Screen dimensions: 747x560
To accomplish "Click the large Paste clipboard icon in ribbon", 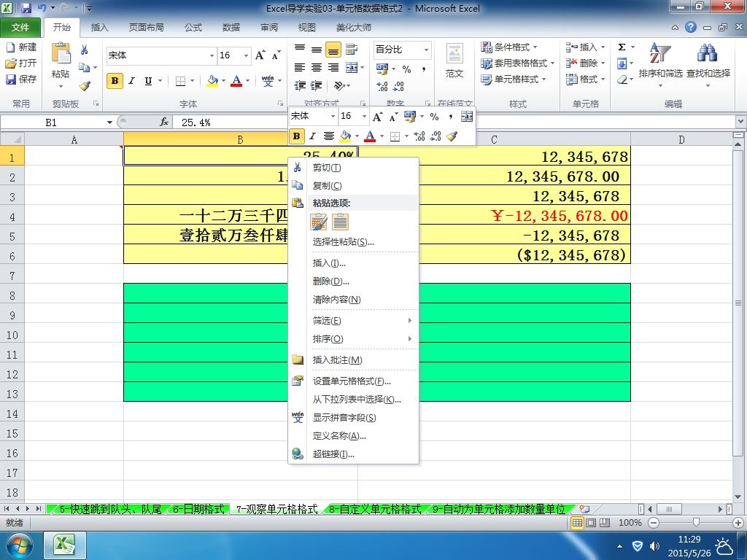I will click(x=61, y=53).
